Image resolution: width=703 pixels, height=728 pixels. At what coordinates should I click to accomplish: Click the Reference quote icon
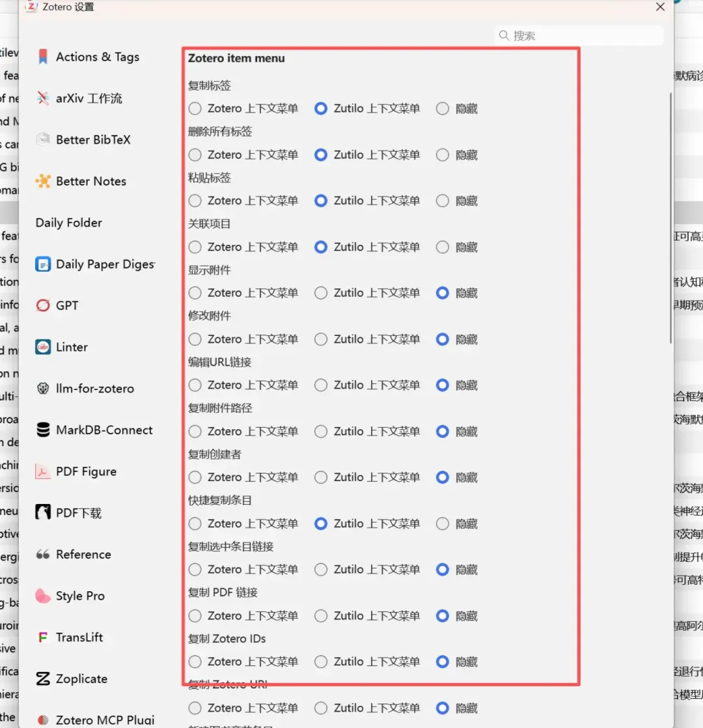[x=43, y=554]
